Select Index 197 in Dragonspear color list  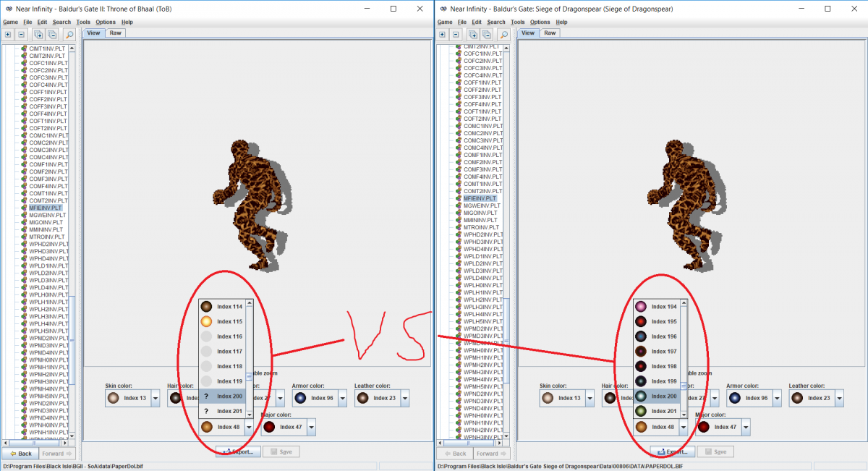[656, 352]
